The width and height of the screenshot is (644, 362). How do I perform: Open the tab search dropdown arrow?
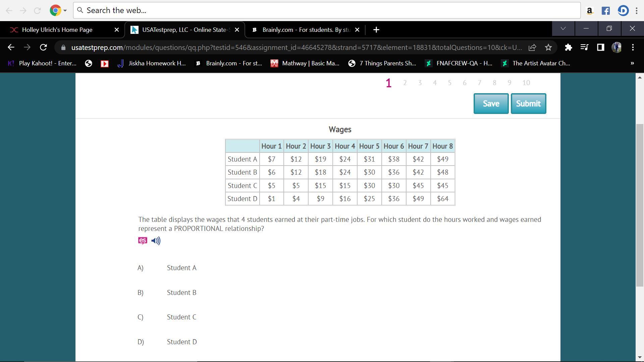[563, 29]
